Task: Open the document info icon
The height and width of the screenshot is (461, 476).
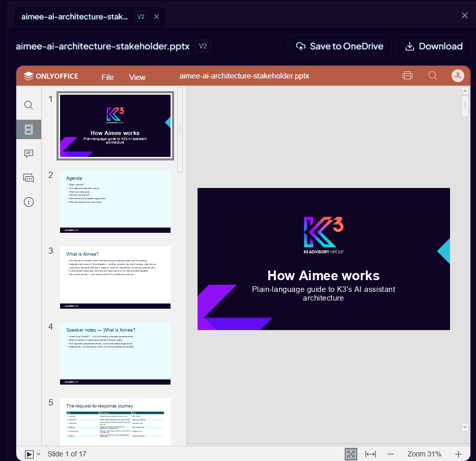Action: 29,202
